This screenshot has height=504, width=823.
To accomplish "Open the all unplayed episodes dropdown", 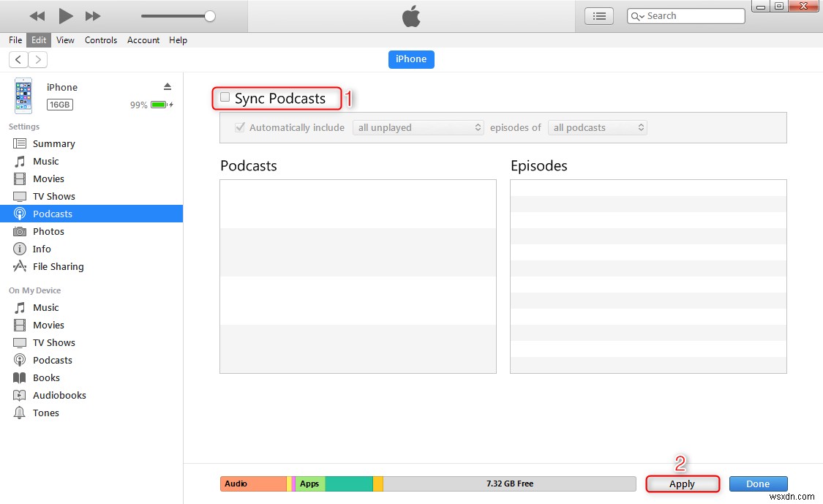I will tap(418, 127).
